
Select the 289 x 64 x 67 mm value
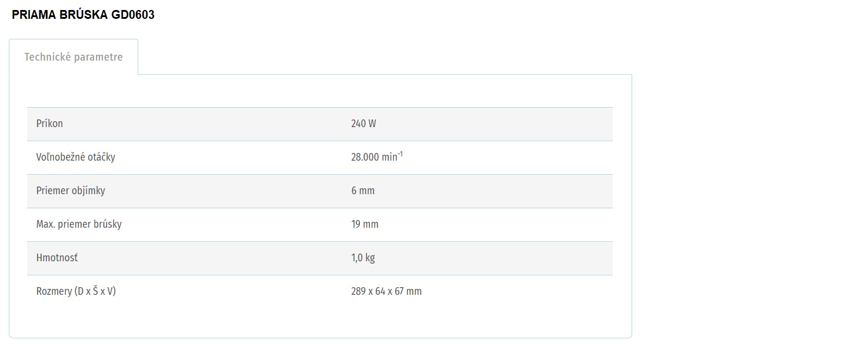point(386,291)
